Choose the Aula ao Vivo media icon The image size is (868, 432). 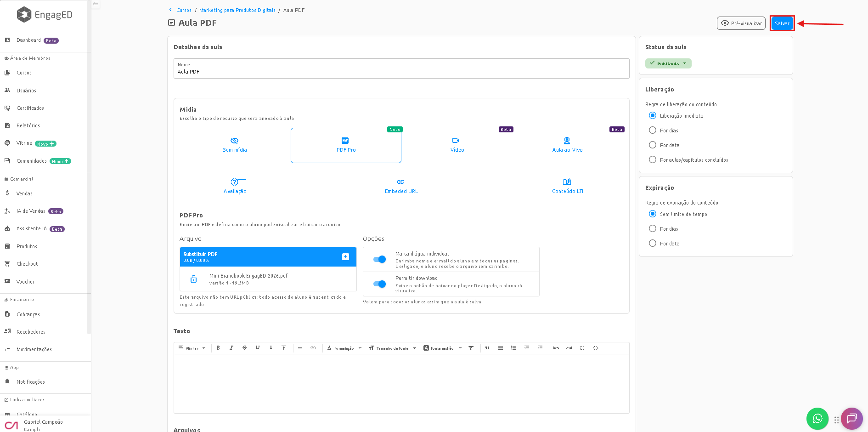coord(567,141)
